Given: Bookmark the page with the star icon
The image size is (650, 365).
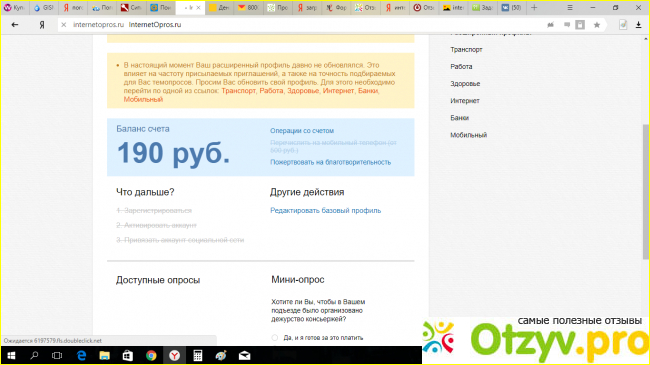Looking at the screenshot, I should [x=597, y=25].
